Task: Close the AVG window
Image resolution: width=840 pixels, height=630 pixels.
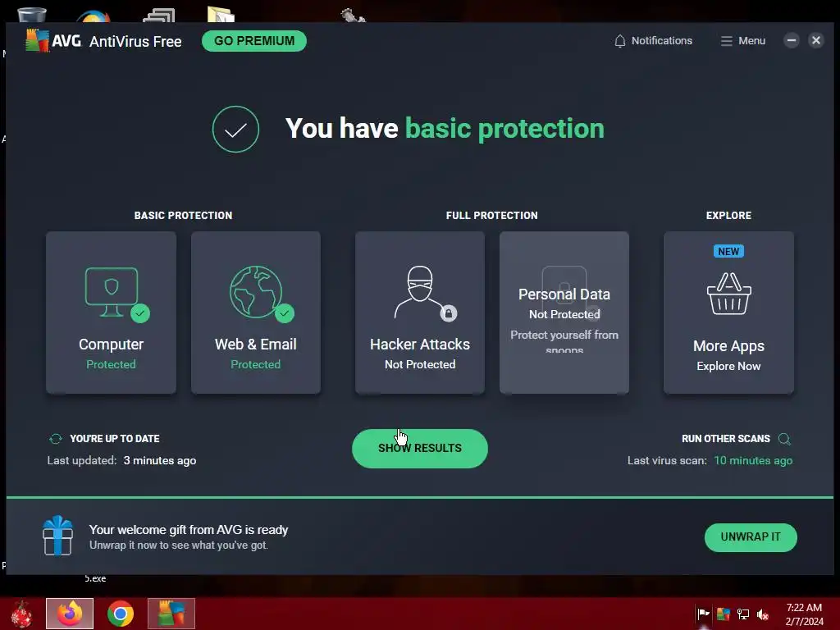Action: [816, 41]
